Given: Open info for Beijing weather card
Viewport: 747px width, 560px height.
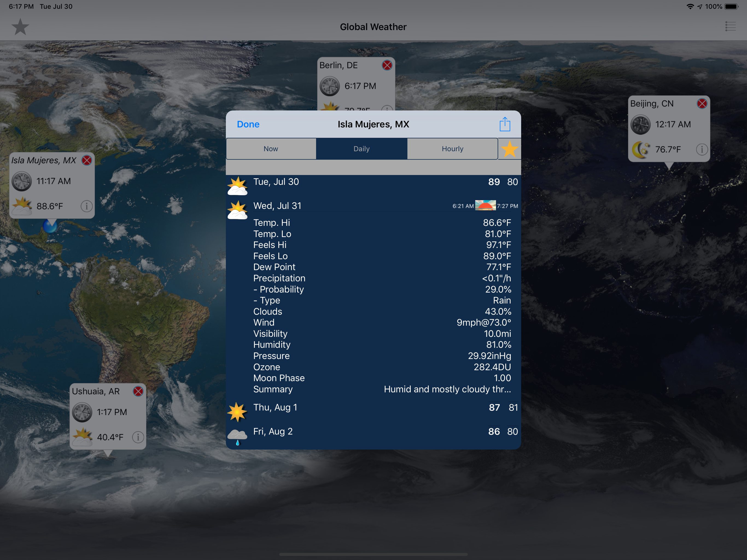Looking at the screenshot, I should click(702, 149).
